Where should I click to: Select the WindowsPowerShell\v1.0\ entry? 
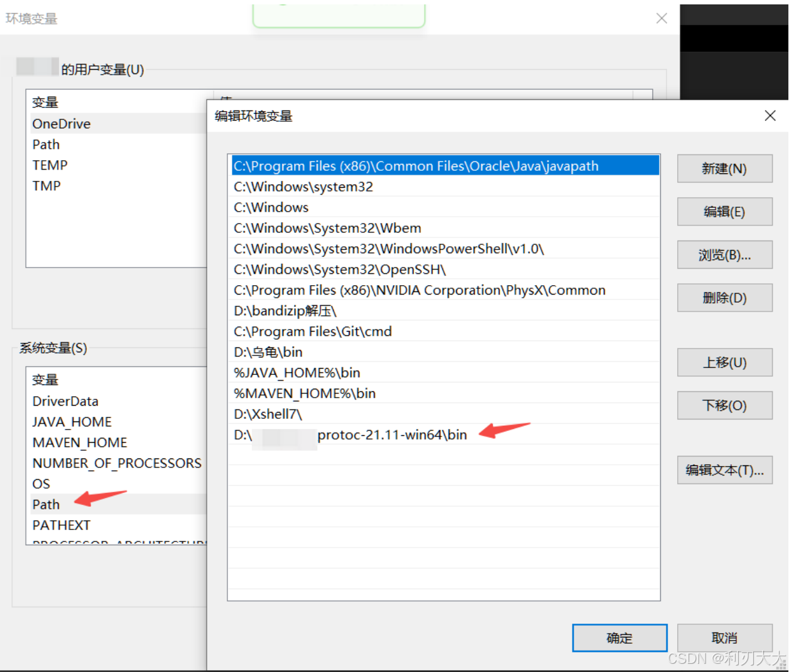445,249
